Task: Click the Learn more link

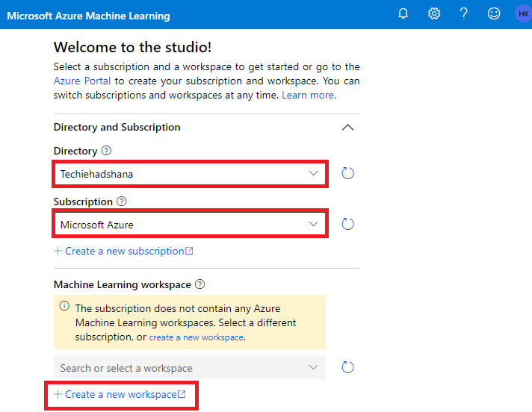Action: click(309, 96)
